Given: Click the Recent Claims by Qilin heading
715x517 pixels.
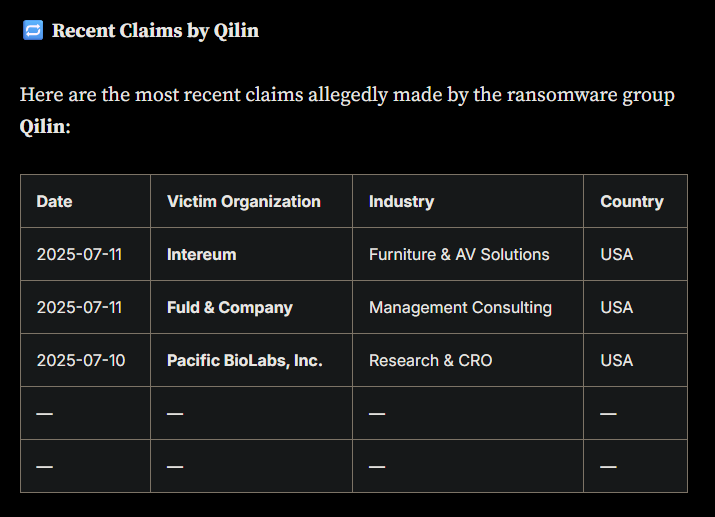Looking at the screenshot, I should pos(155,31).
